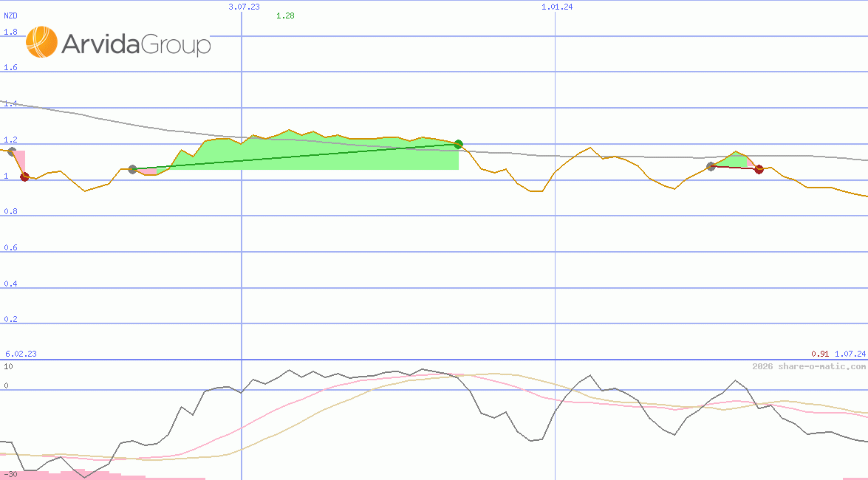Click the grey marker at chart's far left edge
This screenshot has height=480, width=868.
(10, 151)
